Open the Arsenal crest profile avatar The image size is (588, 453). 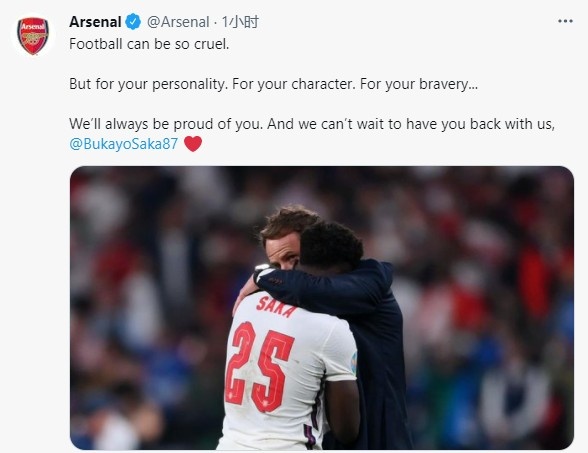tap(33, 36)
